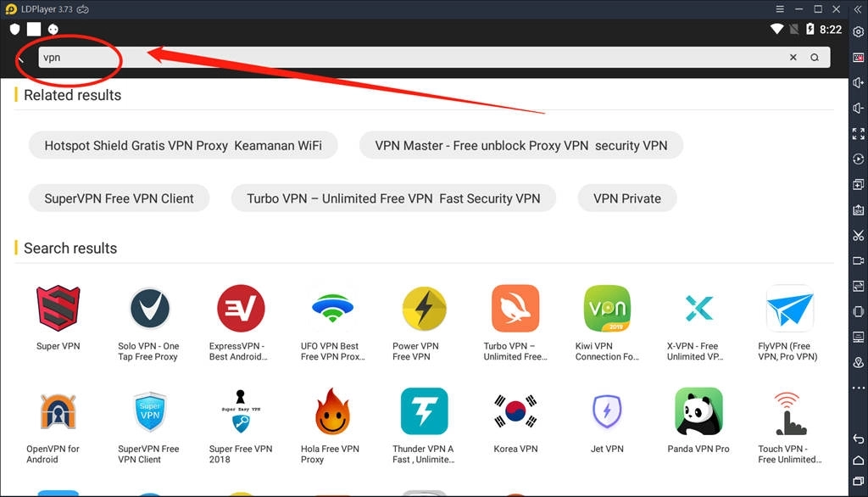Click the scissors screenshot tool
This screenshot has height=497, width=868.
[x=858, y=235]
